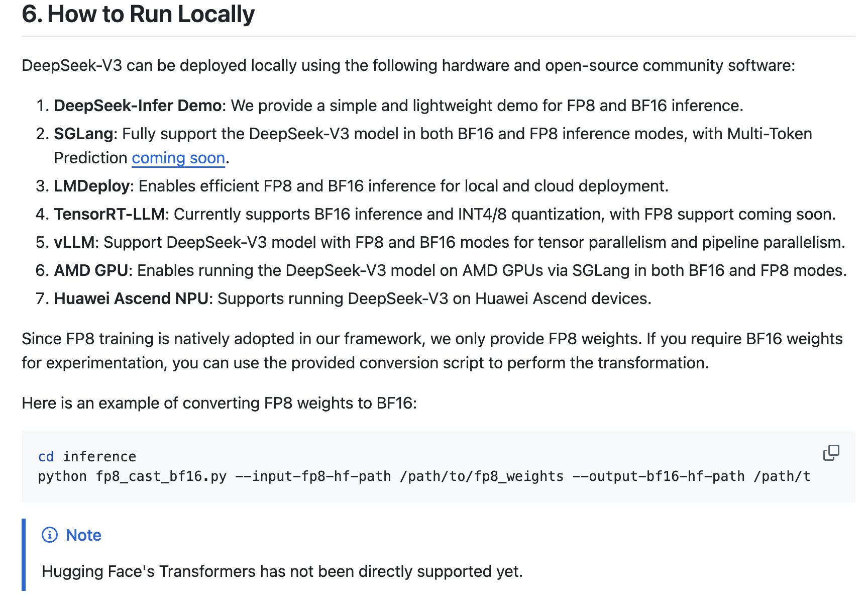868x599 pixels.
Task: Click the bold "AMD GPU" label
Action: (91, 271)
